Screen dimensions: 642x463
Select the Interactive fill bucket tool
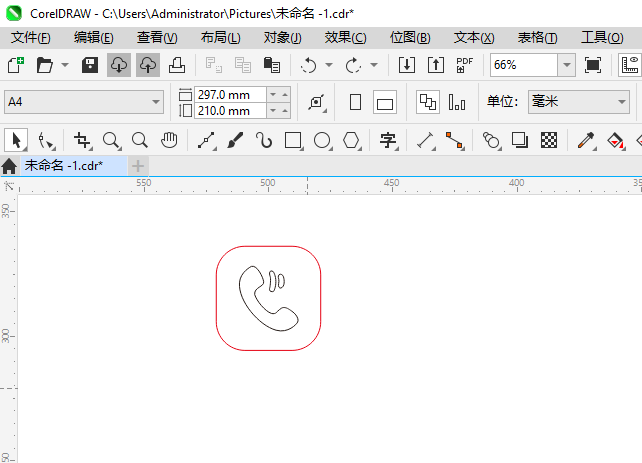pyautogui.click(x=615, y=140)
